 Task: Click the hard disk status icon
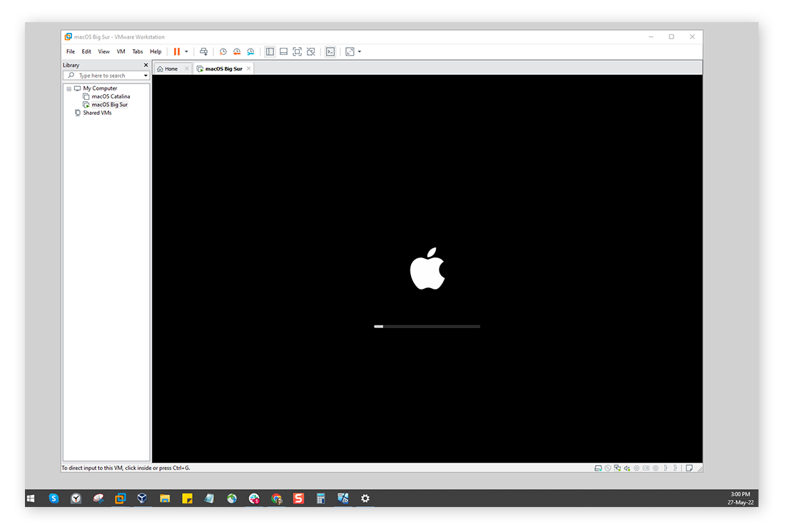(598, 469)
